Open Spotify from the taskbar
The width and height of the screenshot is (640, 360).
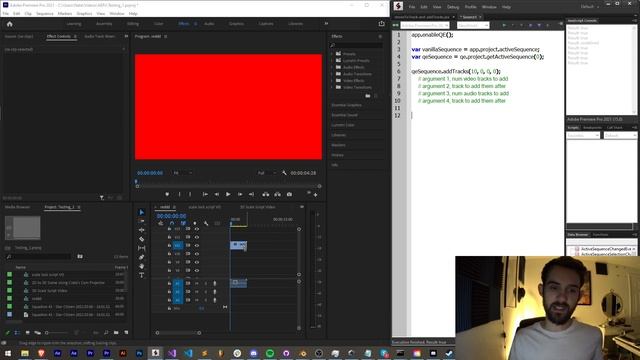270,353
